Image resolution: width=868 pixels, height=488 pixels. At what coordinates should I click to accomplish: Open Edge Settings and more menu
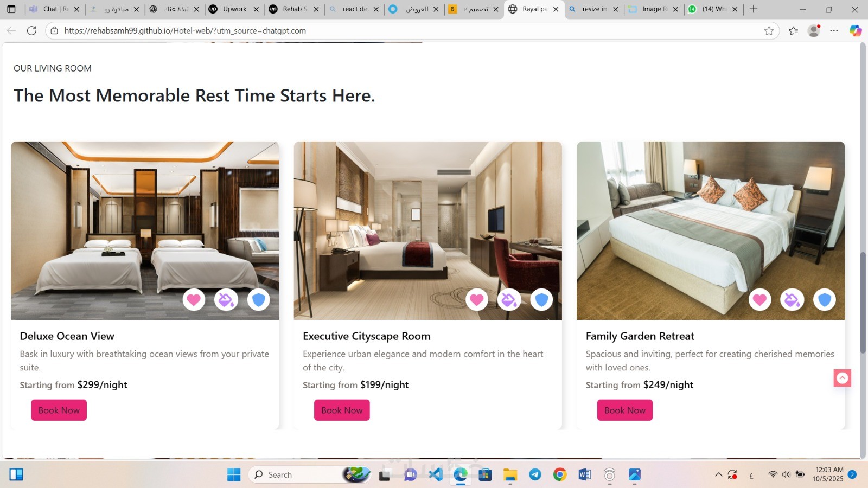[834, 31]
